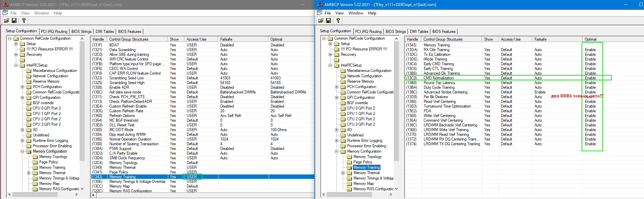
Task: Click folder icon of Recovery in right tree
Action: point(337,54)
